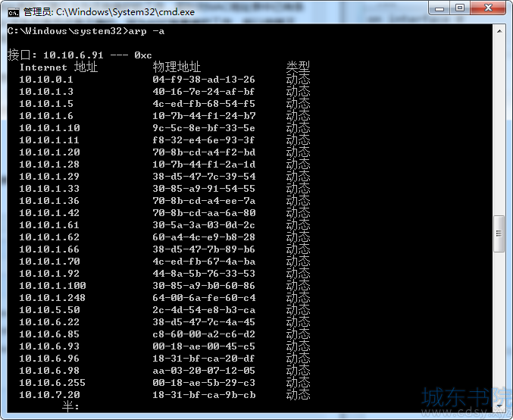The width and height of the screenshot is (513, 420).
Task: Click IP address 10.10.1.10
Action: click(49, 128)
